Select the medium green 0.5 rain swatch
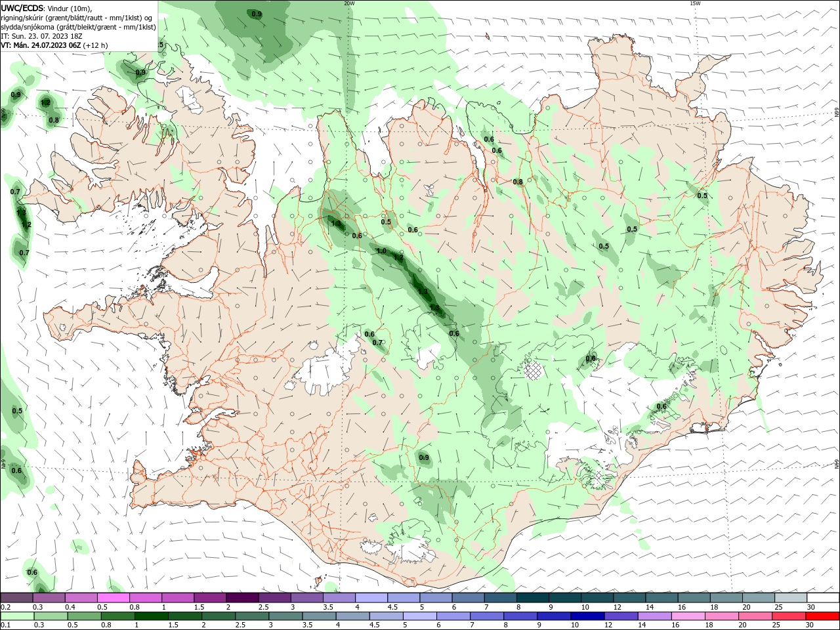Screen dimensions: 840x630 coord(84,616)
